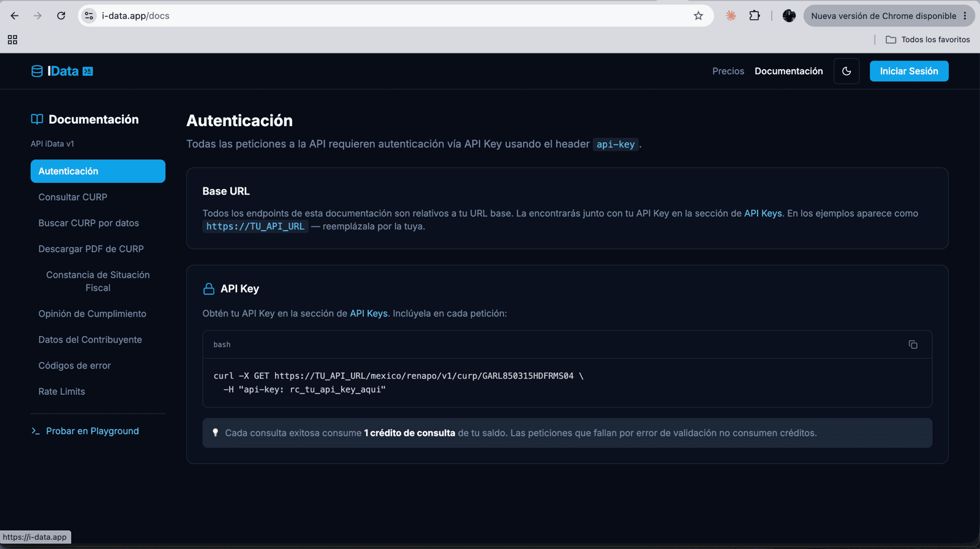Open the Extensions puzzle icon
The height and width of the screenshot is (549, 980).
(755, 16)
